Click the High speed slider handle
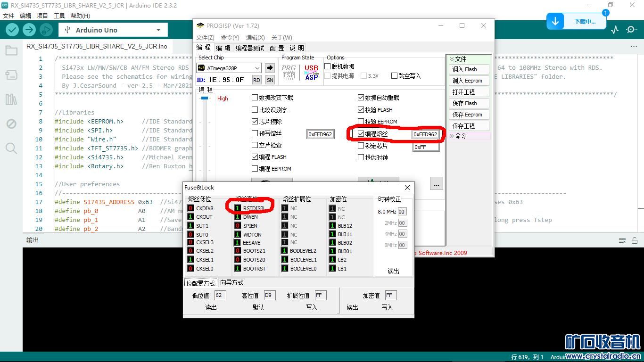The height and width of the screenshot is (362, 644). coord(205,98)
